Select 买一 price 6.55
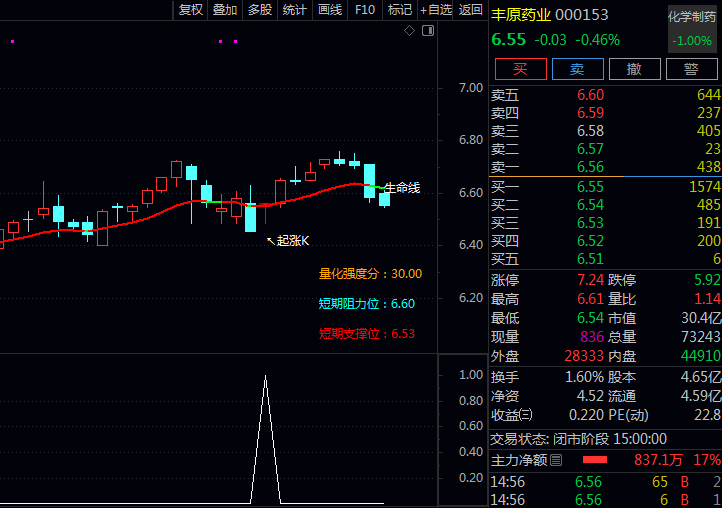This screenshot has width=722, height=508. click(590, 187)
